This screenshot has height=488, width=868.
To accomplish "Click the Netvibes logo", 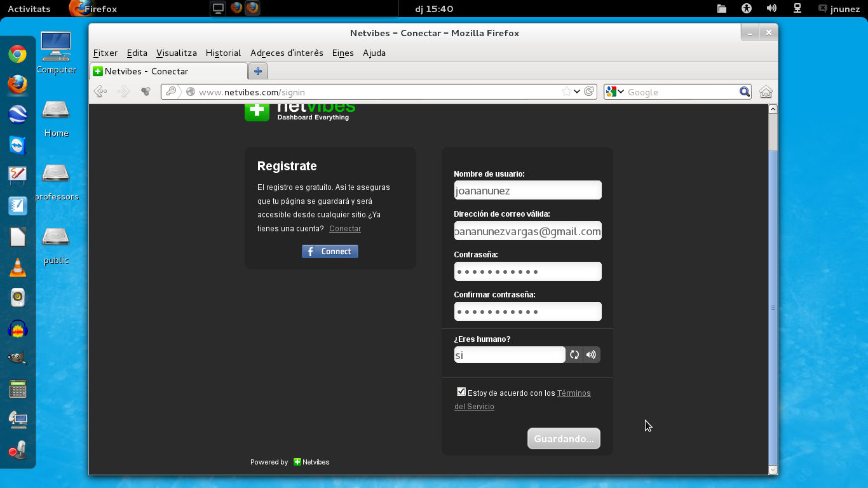I will point(300,112).
